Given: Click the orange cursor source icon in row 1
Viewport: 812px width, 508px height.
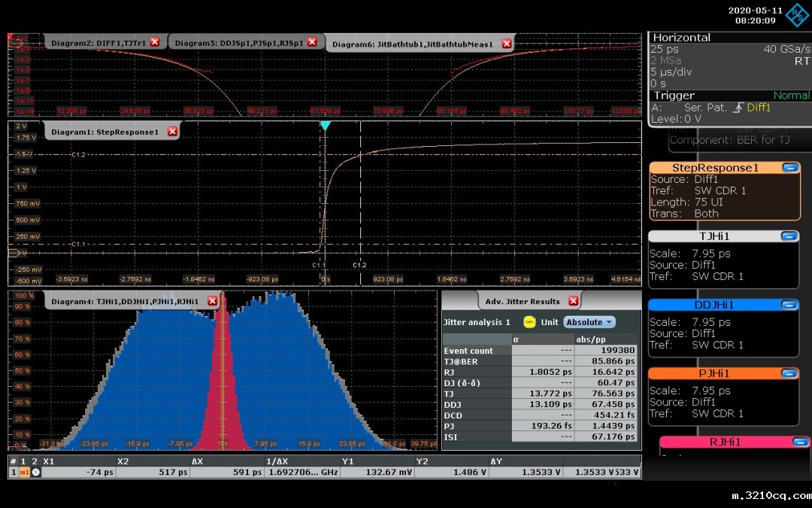Looking at the screenshot, I should click(x=24, y=472).
